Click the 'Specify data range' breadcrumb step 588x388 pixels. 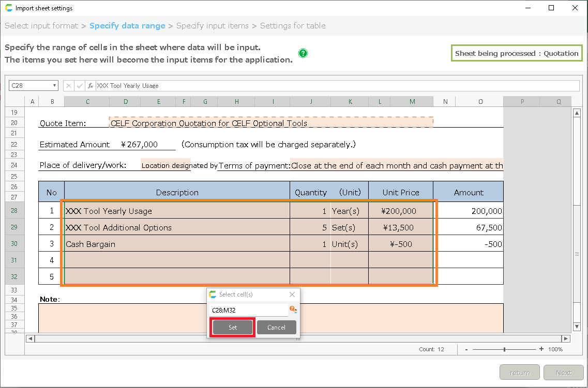(127, 26)
